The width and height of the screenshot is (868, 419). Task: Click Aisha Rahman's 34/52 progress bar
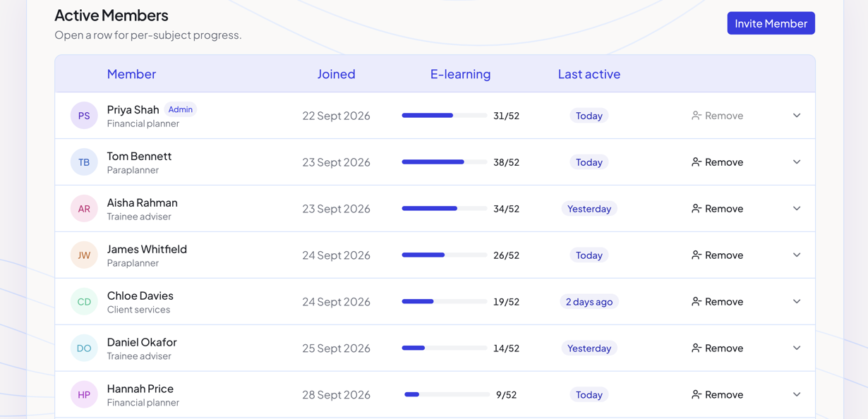[445, 209]
